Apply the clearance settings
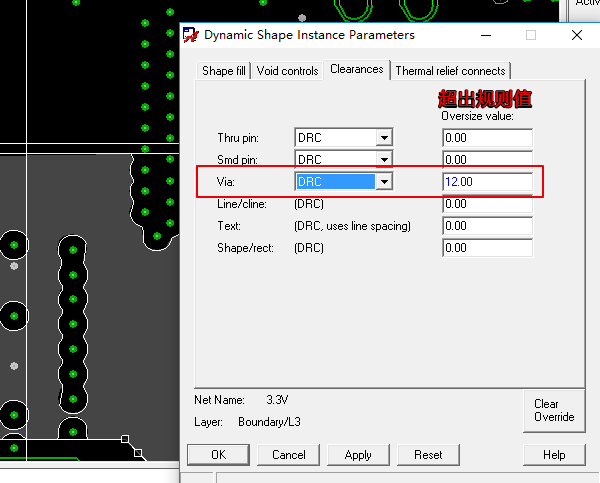 (x=358, y=454)
